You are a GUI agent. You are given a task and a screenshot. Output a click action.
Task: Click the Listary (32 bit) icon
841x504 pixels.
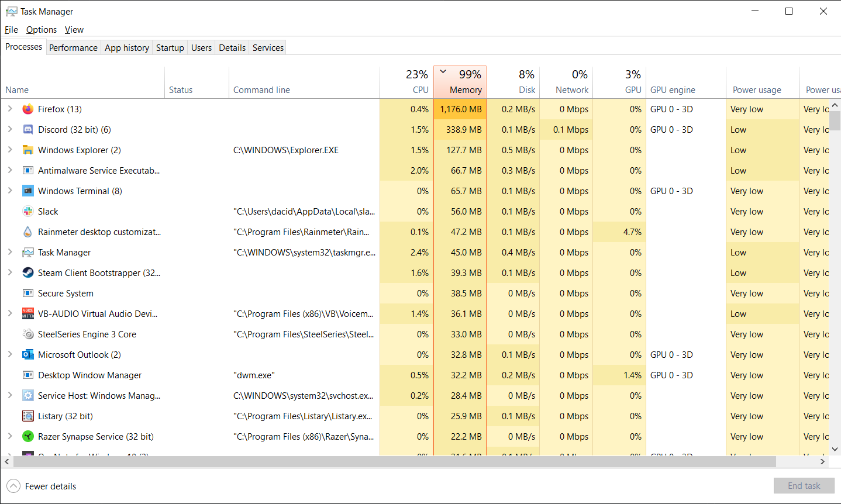tap(27, 416)
